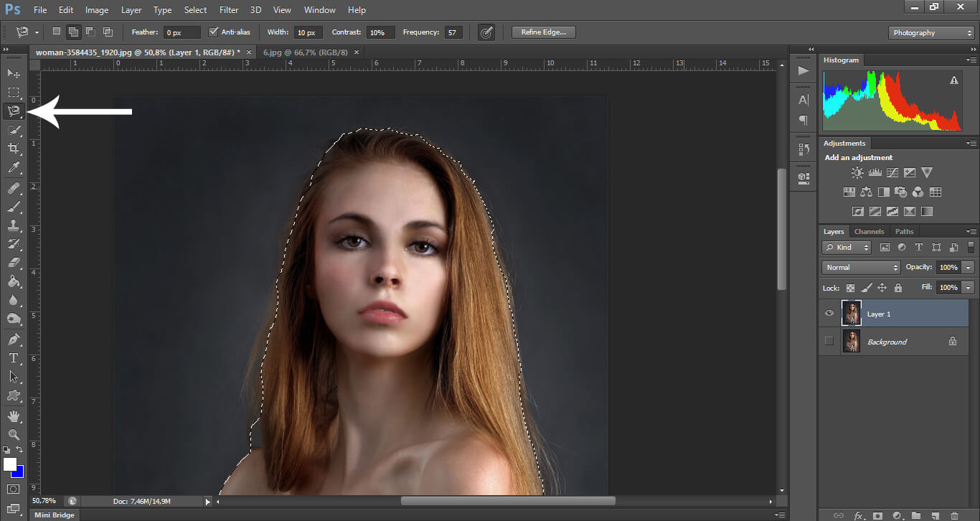The image size is (980, 521).
Task: Switch to the Channels tab
Action: coord(869,231)
